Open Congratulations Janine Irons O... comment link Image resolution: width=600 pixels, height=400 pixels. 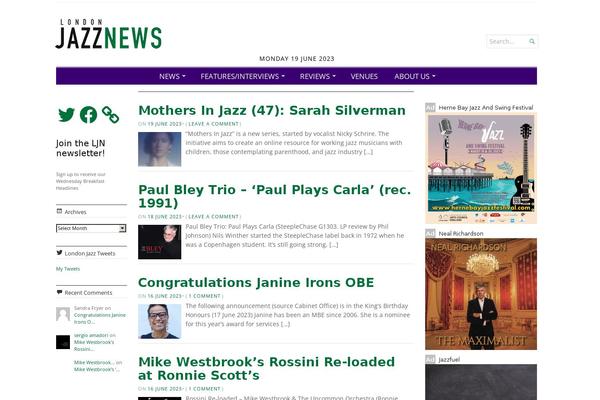pyautogui.click(x=99, y=318)
